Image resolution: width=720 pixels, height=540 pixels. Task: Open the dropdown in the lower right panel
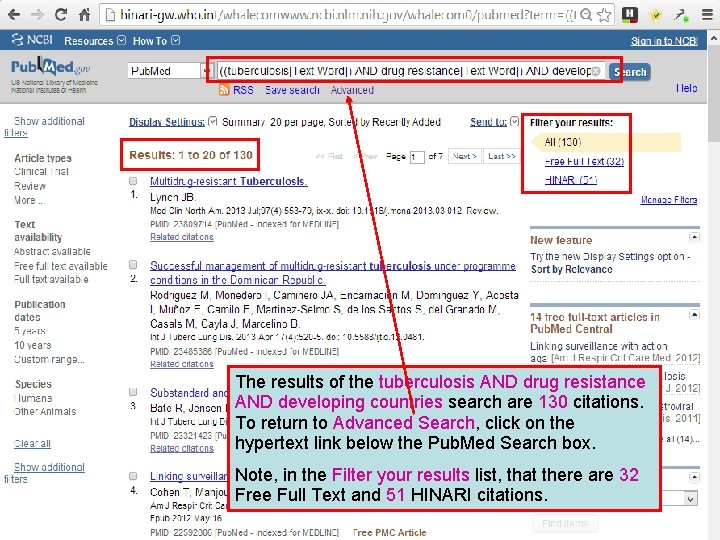pyautogui.click(x=690, y=499)
